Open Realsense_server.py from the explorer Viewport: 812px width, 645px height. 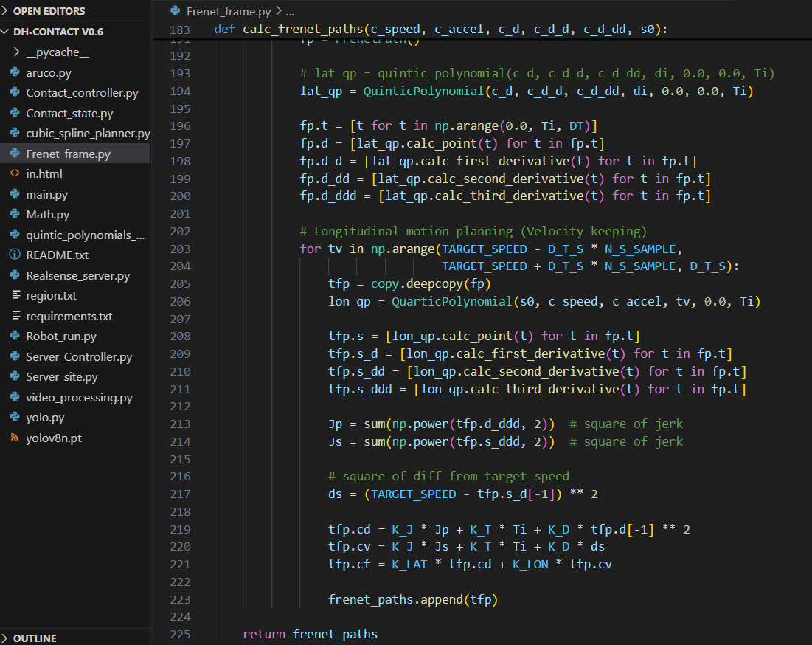[77, 275]
